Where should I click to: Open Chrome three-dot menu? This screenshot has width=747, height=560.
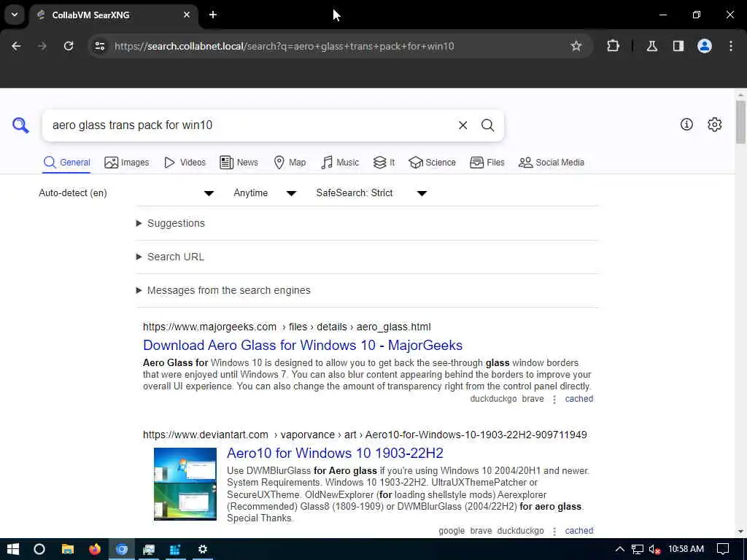pos(731,46)
